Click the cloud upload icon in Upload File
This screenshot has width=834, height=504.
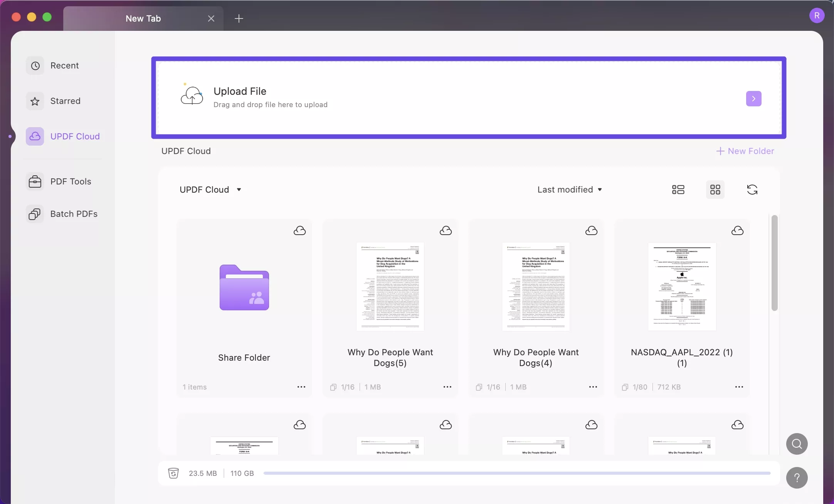coord(192,95)
